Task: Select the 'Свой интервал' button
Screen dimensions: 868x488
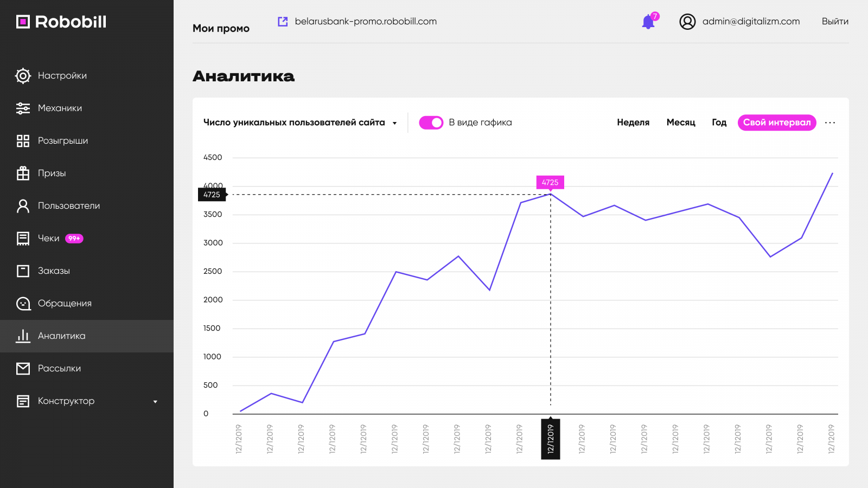Action: click(x=777, y=123)
